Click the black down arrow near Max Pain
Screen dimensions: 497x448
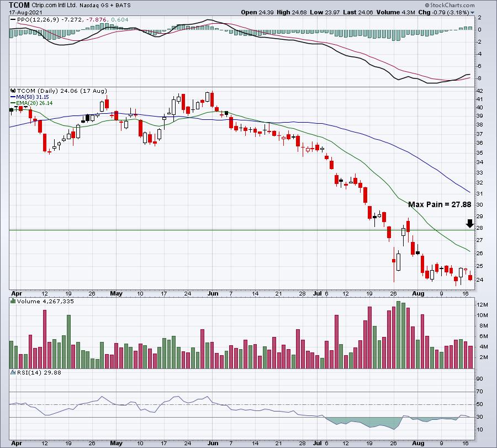469,223
